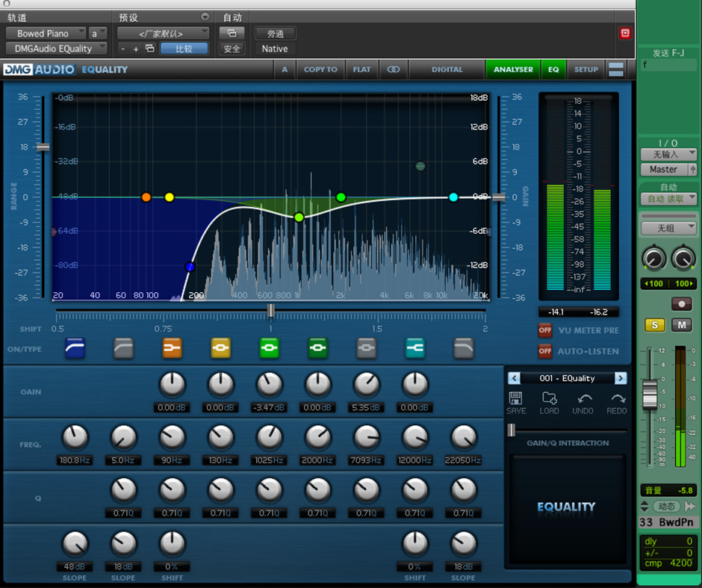Toggle the 比较 compare button

184,49
